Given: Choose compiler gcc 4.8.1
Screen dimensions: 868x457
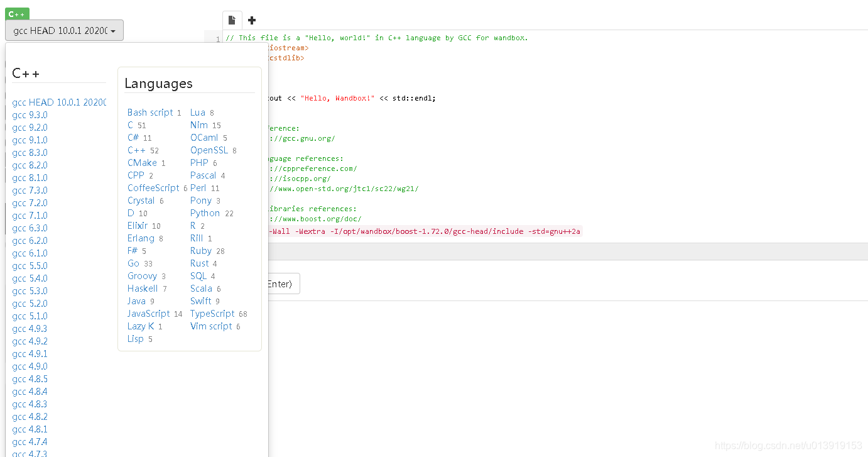Looking at the screenshot, I should pyautogui.click(x=30, y=429).
